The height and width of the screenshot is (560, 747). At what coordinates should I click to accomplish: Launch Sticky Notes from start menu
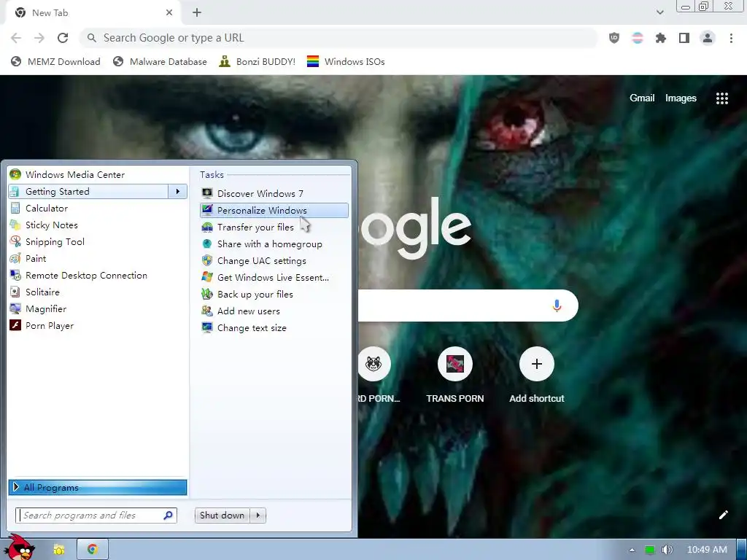click(x=98, y=225)
